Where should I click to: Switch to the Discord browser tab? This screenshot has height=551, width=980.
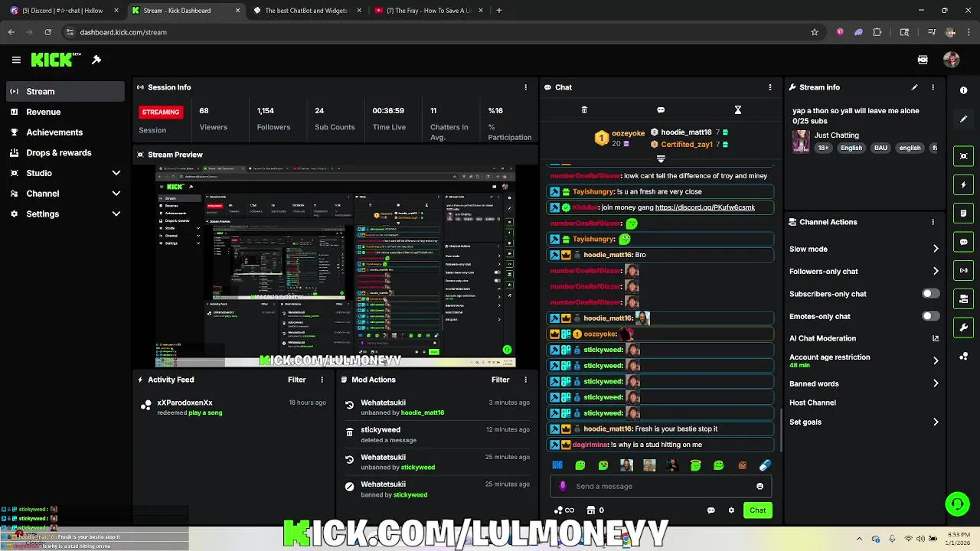pyautogui.click(x=63, y=11)
